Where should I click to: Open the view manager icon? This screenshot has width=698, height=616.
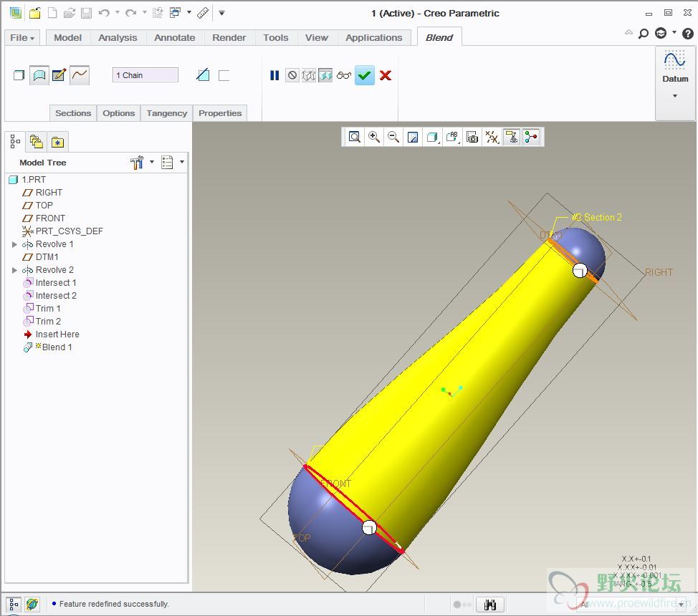tap(472, 137)
